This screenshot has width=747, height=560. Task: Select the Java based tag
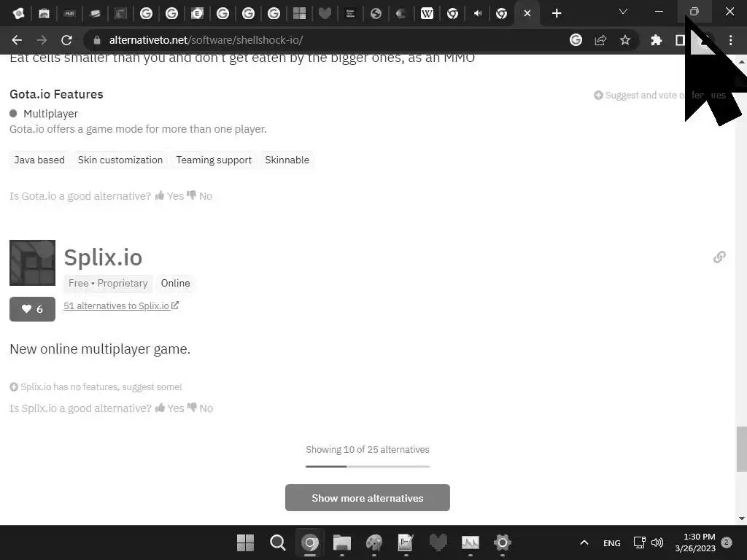click(x=39, y=160)
